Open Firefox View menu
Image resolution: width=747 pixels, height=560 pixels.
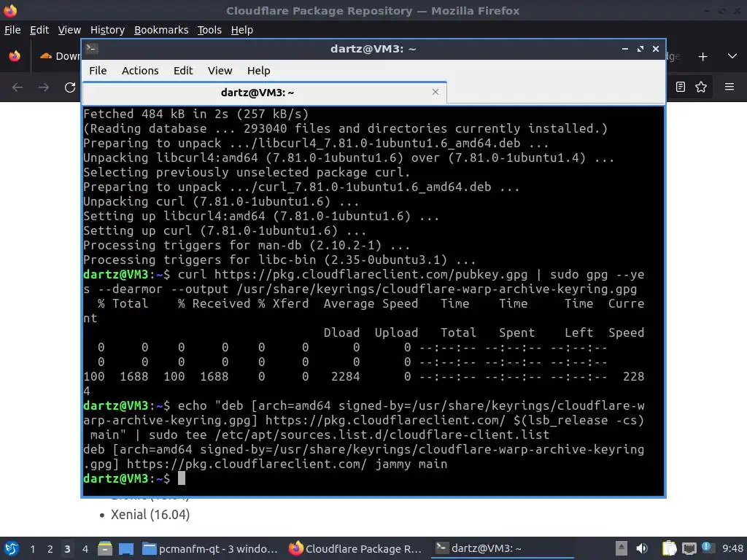(x=69, y=30)
